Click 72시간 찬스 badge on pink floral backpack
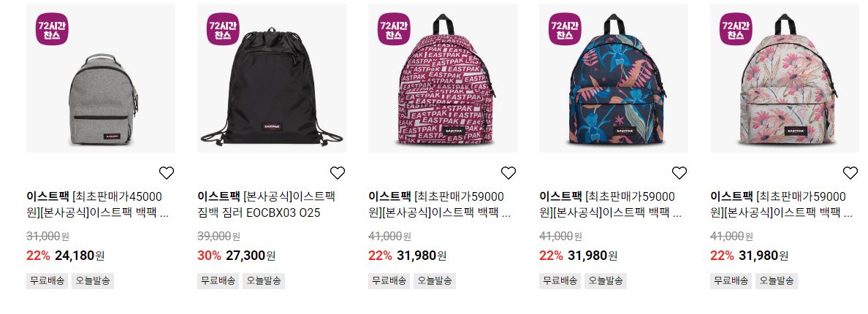The image size is (868, 314). 736,28
